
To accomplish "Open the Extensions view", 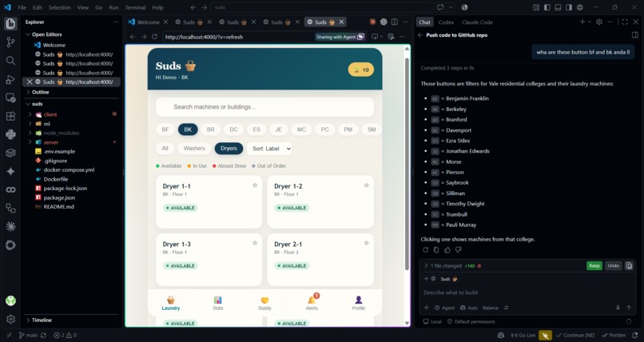I will coord(10,116).
